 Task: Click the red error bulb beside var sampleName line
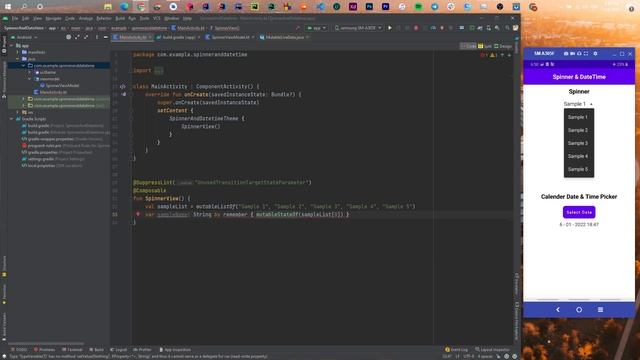click(x=138, y=214)
